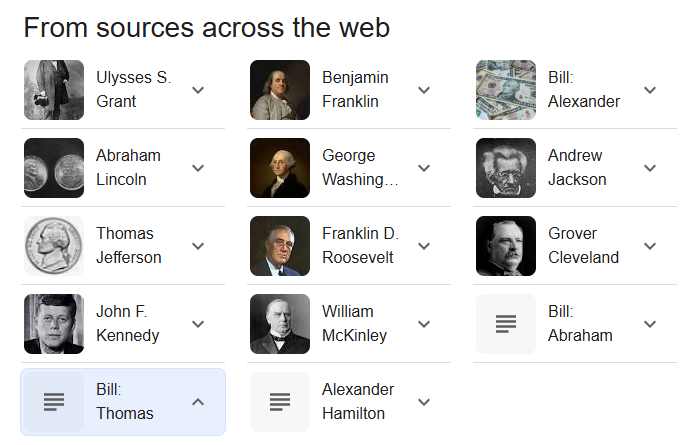
Task: Click the dollar bills image for Bill: Alexander
Action: click(506, 90)
